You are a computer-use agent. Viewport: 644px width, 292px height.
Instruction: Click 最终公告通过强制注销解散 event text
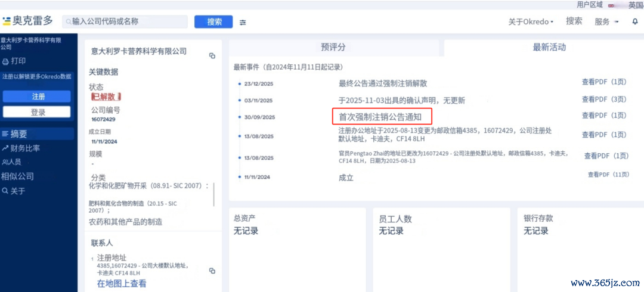tap(383, 83)
